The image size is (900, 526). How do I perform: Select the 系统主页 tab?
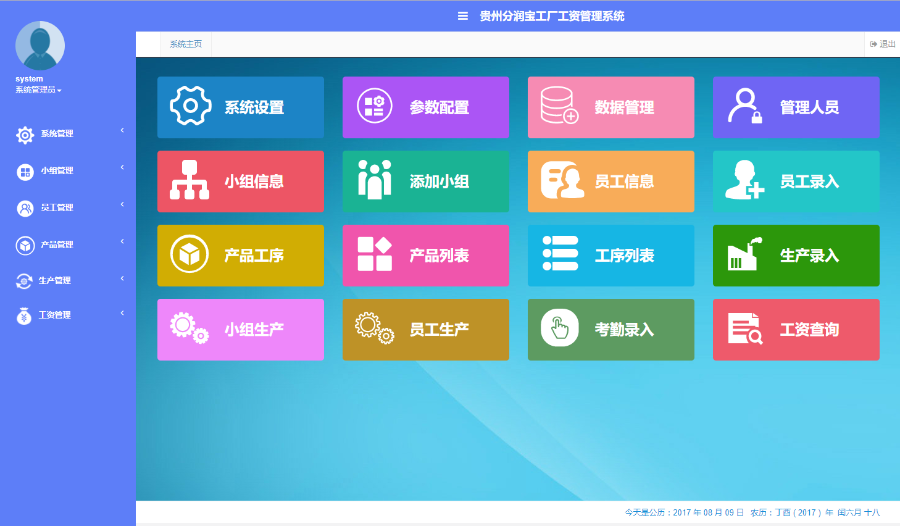coord(186,44)
